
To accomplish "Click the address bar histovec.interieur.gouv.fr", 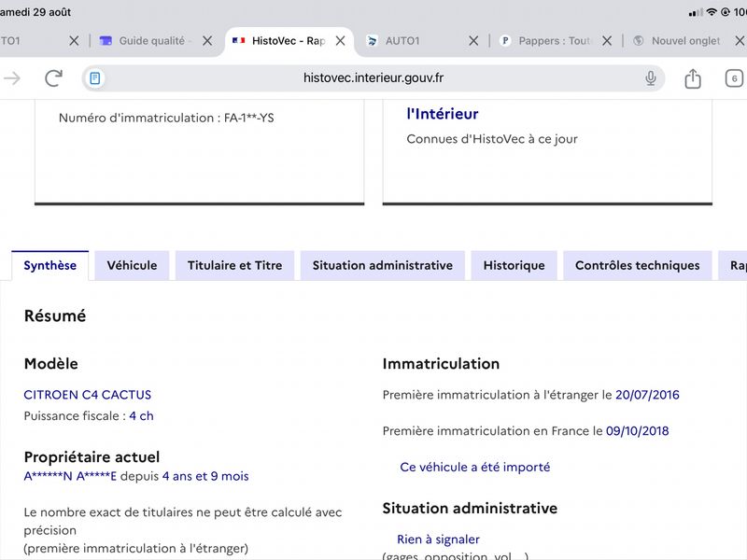I will tap(373, 78).
